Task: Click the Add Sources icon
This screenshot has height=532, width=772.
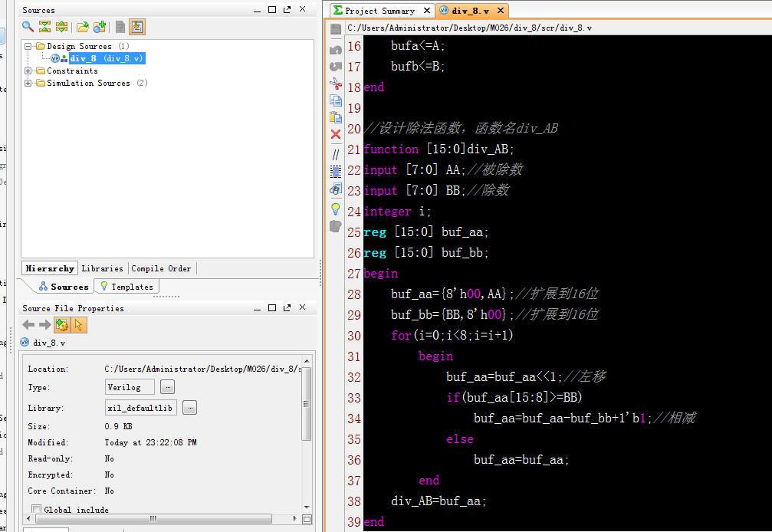Action: pos(99,27)
